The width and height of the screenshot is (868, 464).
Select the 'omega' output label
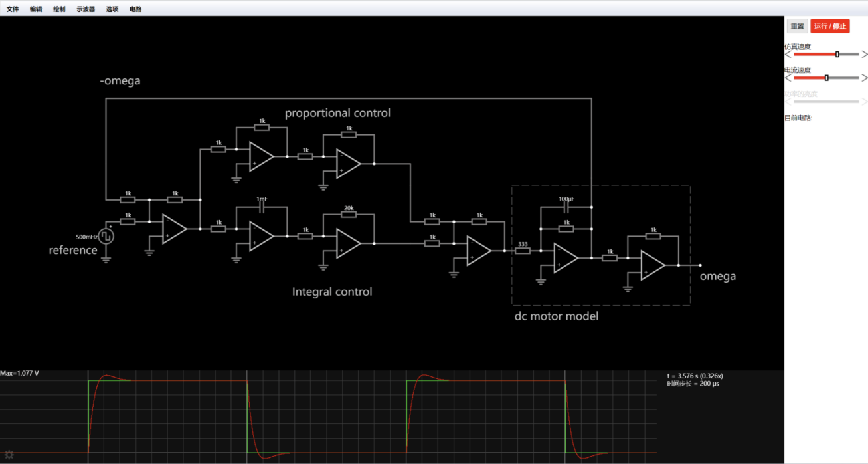[718, 277]
